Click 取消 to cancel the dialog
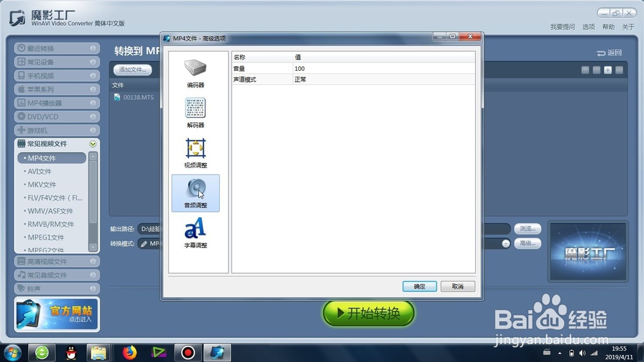The image size is (644, 362). (457, 287)
